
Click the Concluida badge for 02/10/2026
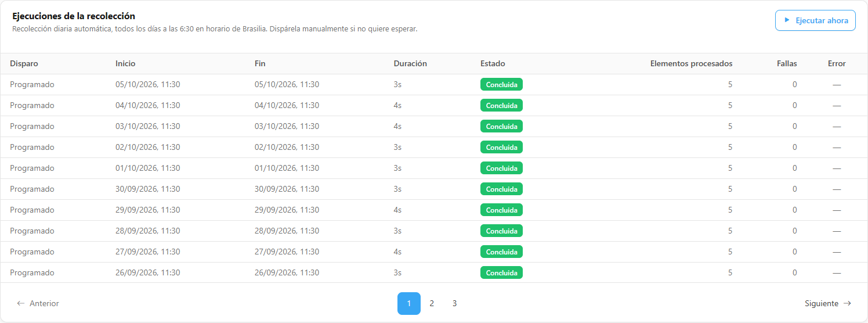coord(501,147)
